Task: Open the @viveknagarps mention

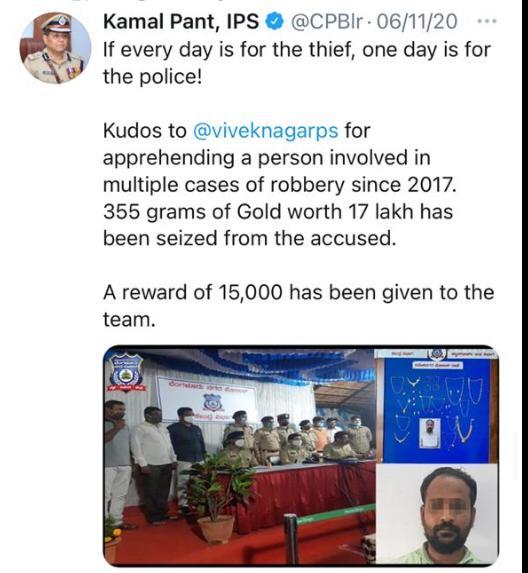Action: pos(265,131)
